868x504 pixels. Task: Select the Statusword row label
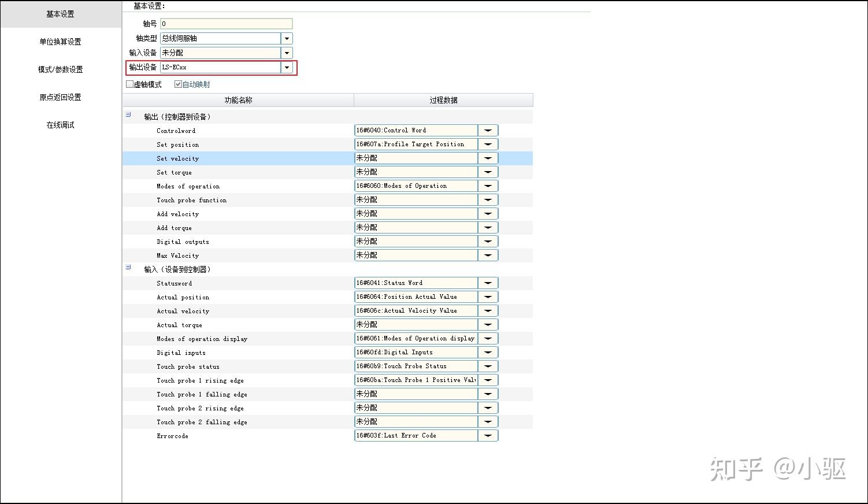click(x=174, y=283)
